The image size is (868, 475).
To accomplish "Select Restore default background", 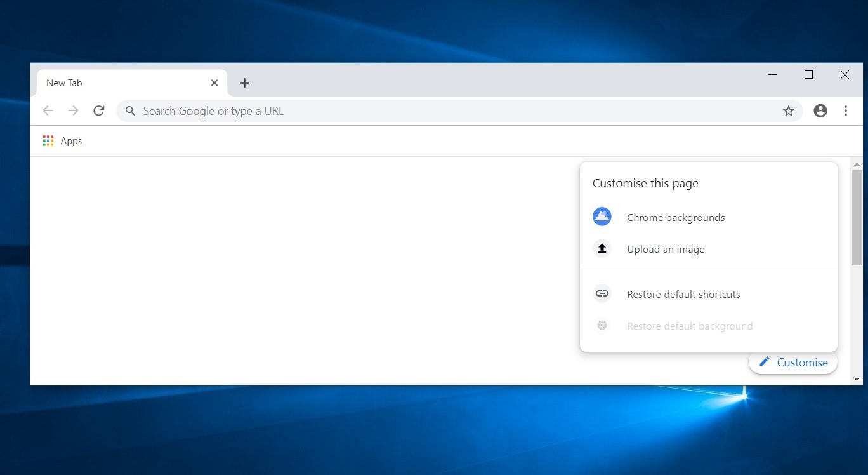I will (x=709, y=326).
